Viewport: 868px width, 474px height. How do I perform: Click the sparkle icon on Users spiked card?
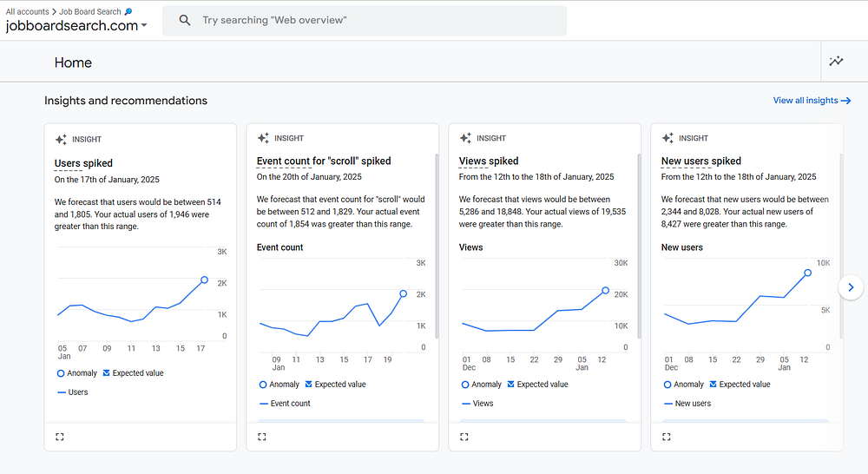point(61,138)
